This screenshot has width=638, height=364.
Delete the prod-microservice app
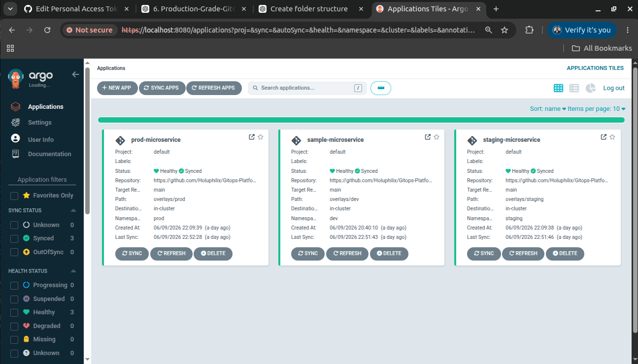213,254
